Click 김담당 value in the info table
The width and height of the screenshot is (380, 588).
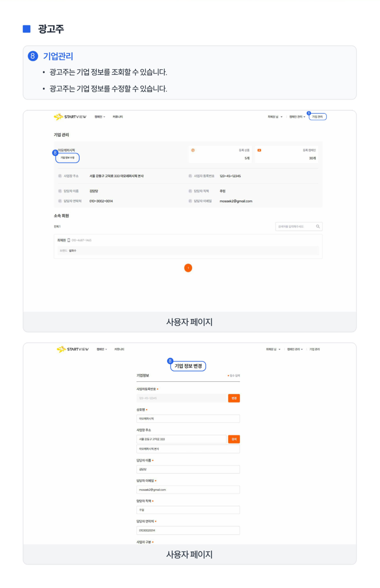(94, 191)
